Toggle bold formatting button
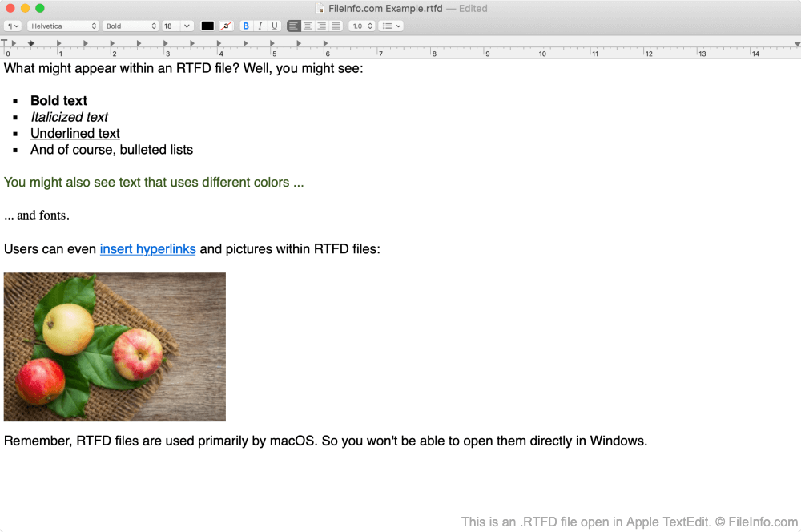 point(246,26)
